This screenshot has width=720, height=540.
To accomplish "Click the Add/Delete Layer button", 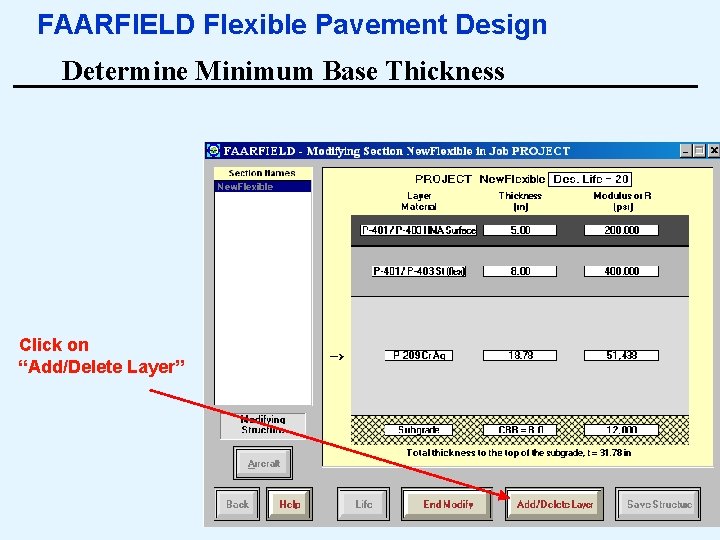I will [x=554, y=504].
